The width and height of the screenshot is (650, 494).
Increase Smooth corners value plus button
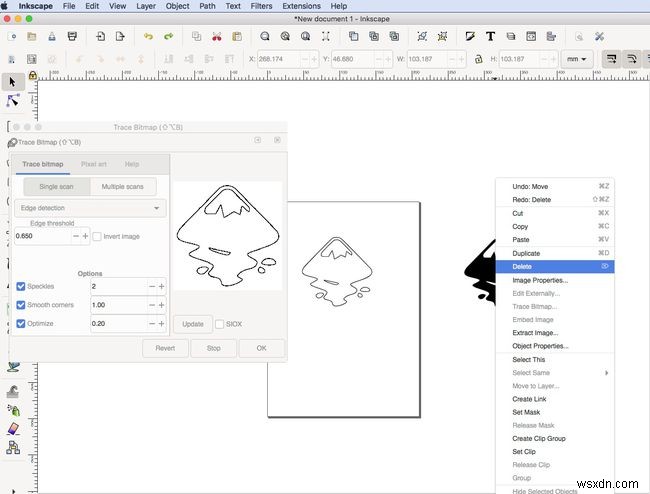161,305
